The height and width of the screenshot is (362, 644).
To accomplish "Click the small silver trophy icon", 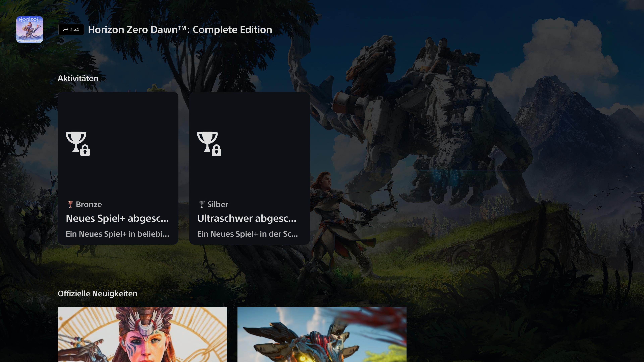I will 201,204.
